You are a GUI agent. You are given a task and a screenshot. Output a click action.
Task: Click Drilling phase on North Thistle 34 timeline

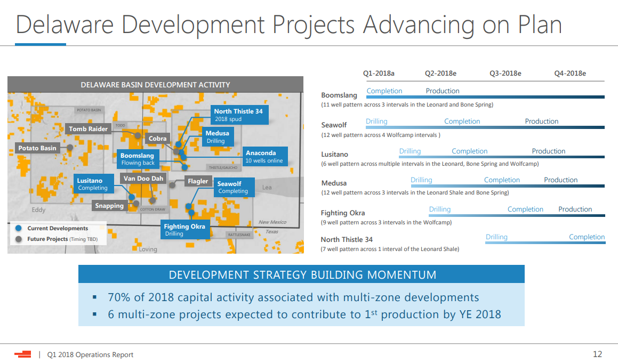496,237
